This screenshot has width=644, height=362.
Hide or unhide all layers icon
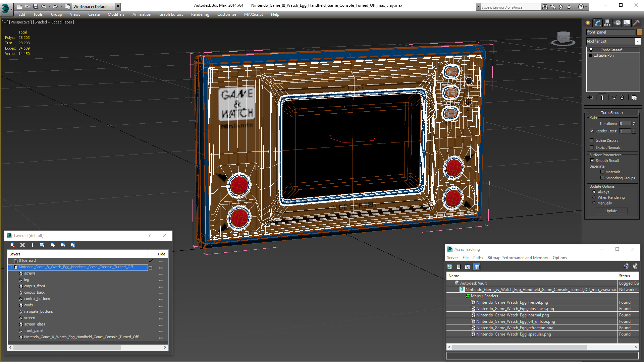coord(63,245)
